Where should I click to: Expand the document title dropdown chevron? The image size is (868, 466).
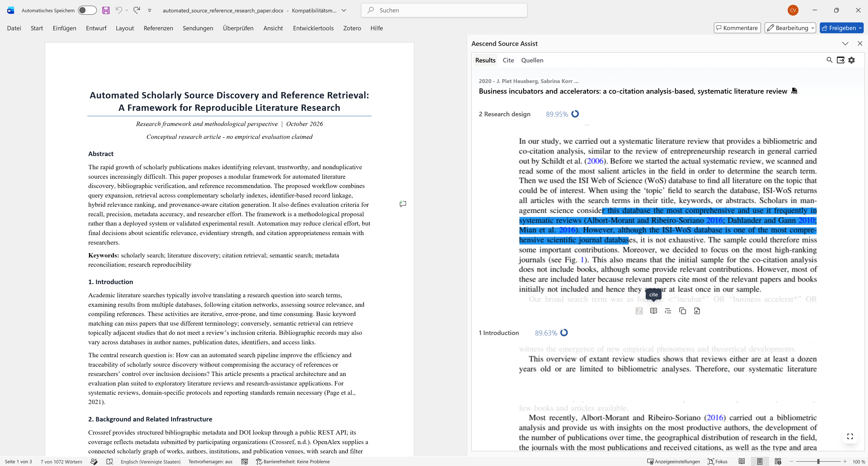(344, 10)
